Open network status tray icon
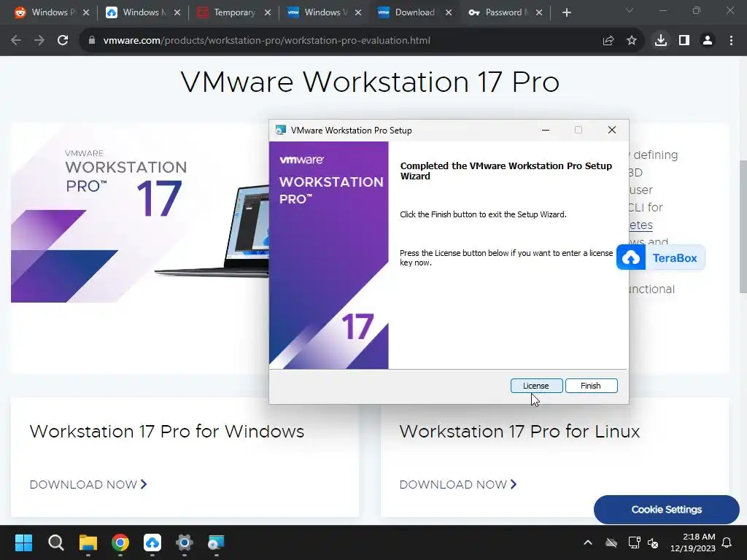The height and width of the screenshot is (560, 747). (634, 542)
